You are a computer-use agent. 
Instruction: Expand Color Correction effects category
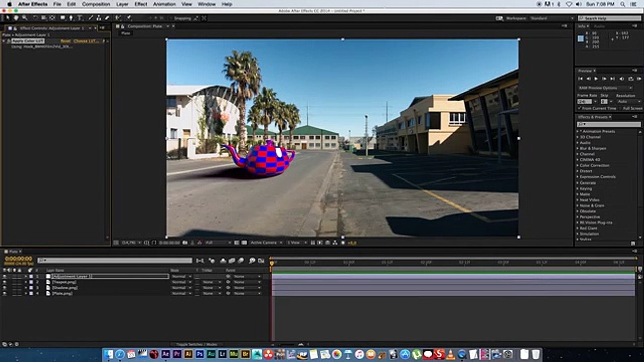tap(577, 165)
